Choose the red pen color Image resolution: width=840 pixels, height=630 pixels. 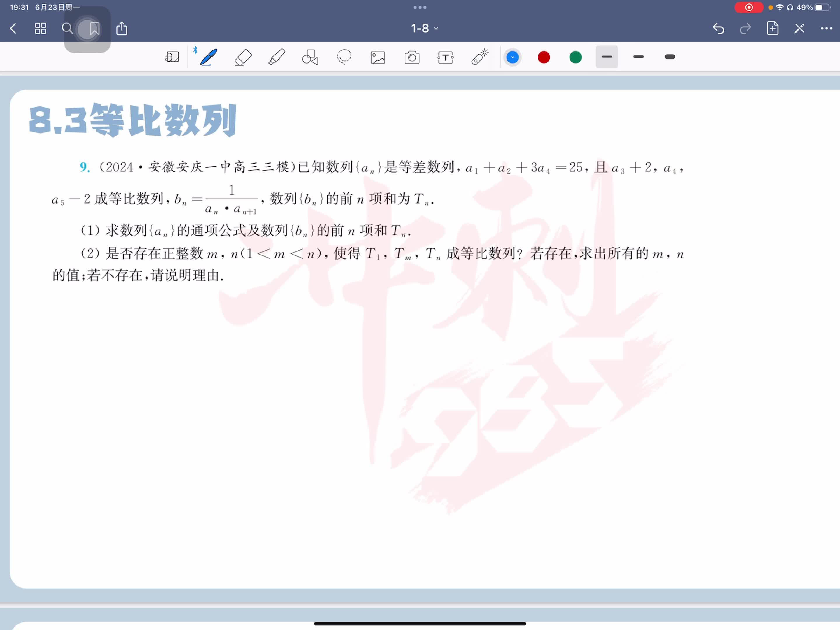544,57
